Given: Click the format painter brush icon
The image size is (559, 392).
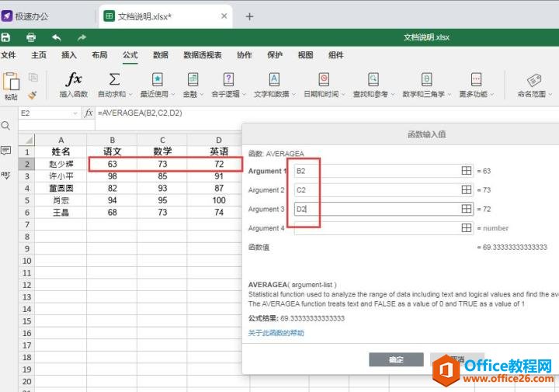Looking at the screenshot, I should tap(33, 95).
